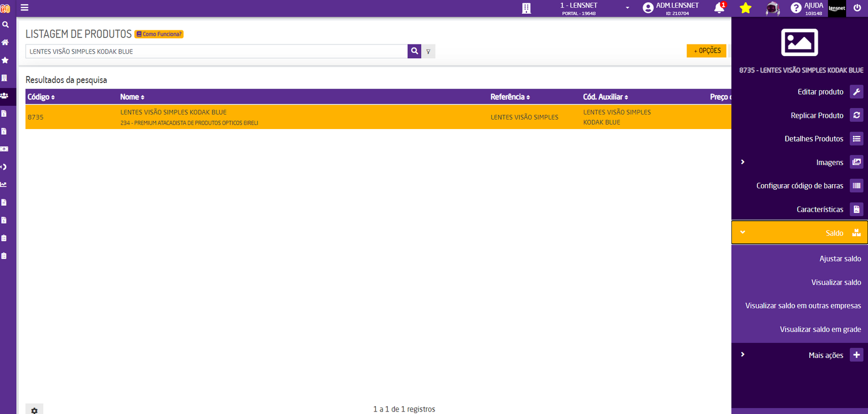Screen dimensions: 868x414
Task: Open the hamburger menu icon
Action: click(24, 8)
